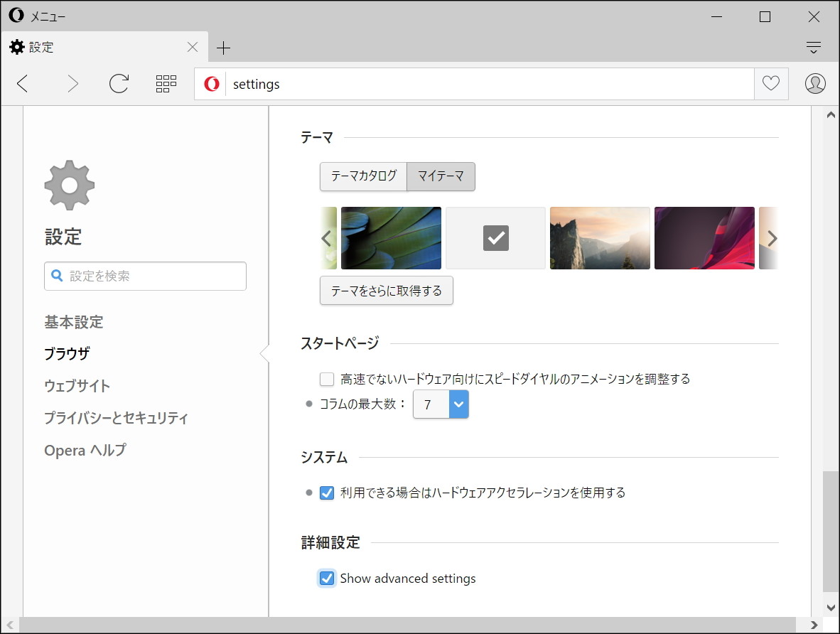Viewport: 840px width, 634px height.
Task: Click the right theme carousel arrow
Action: click(772, 238)
